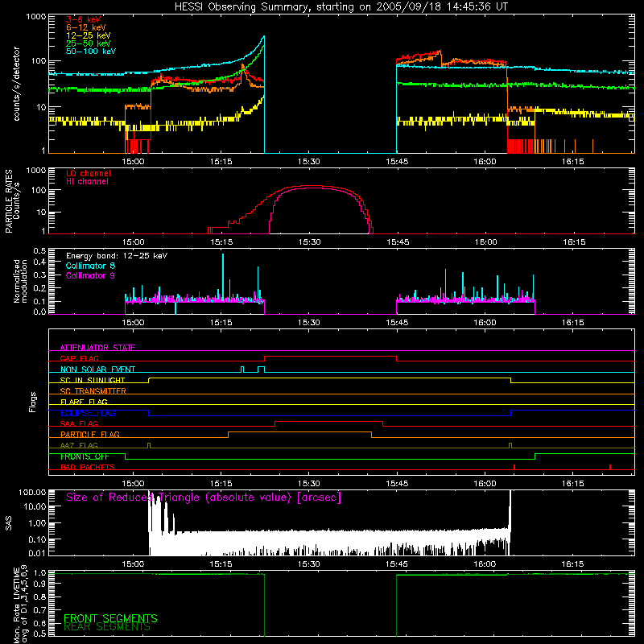This screenshot has width=644, height=644.
Task: Click the "FLARE_FLAG" label
Action: coord(84,402)
